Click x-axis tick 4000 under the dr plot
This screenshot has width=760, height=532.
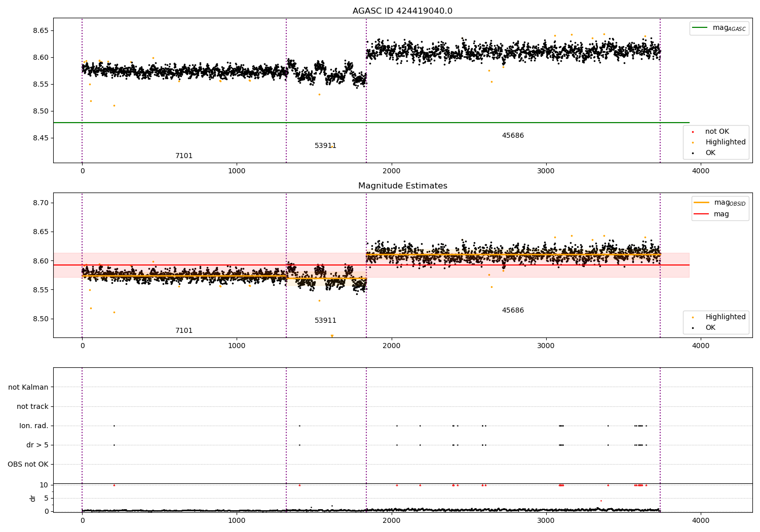click(701, 521)
